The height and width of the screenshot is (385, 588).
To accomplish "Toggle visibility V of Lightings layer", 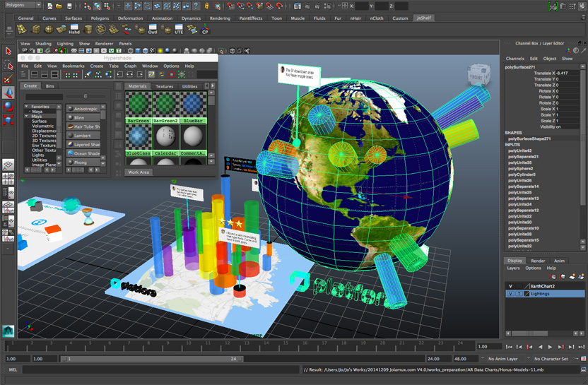I will (x=510, y=293).
